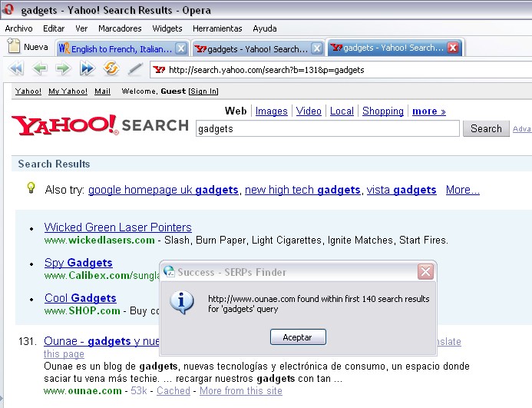
Task: Click the Yahoo favicon in address bar
Action: (159, 70)
